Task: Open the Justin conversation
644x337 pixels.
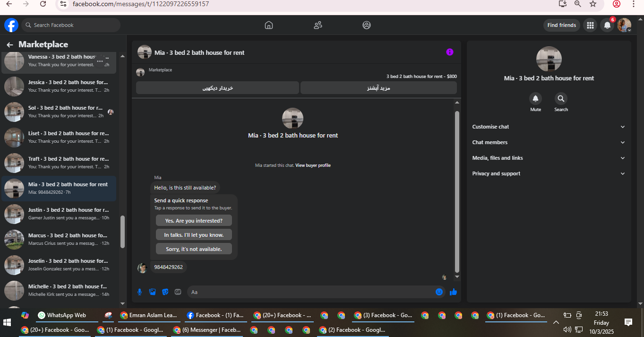Action: pyautogui.click(x=59, y=214)
